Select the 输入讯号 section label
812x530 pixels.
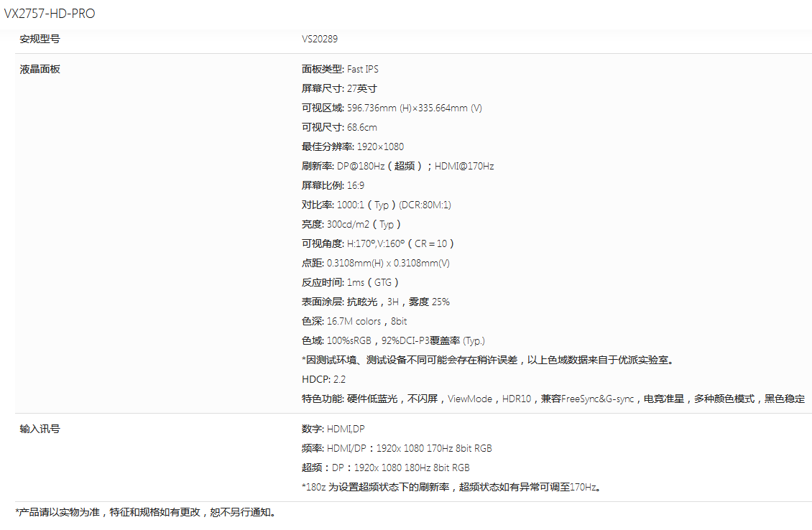[40, 429]
